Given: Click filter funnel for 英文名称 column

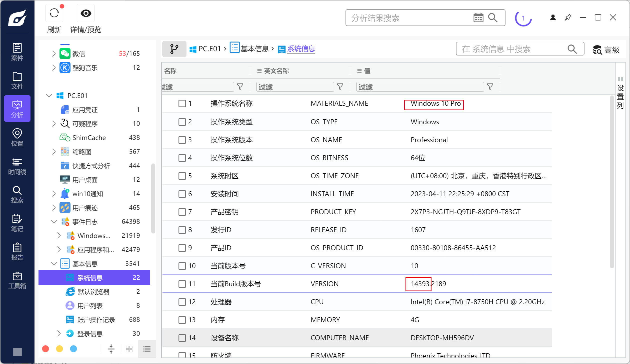Looking at the screenshot, I should 340,87.
